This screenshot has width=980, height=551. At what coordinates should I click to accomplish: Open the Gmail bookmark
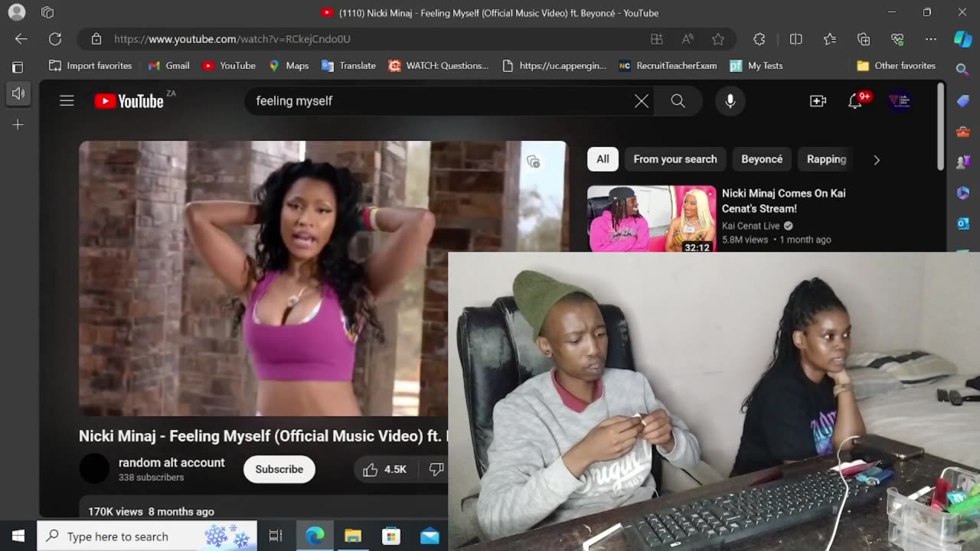[x=168, y=66]
